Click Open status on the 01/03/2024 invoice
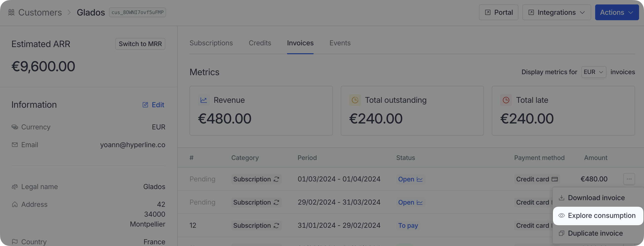Screen dimensions: 644x246 click(x=410, y=179)
